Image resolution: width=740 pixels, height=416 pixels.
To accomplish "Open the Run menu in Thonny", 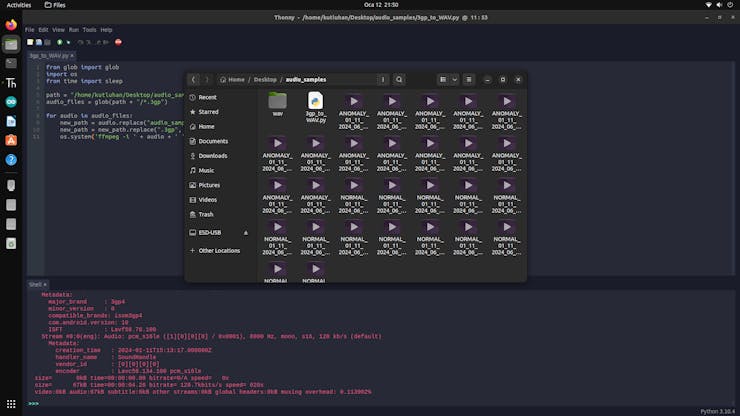I will (75, 30).
